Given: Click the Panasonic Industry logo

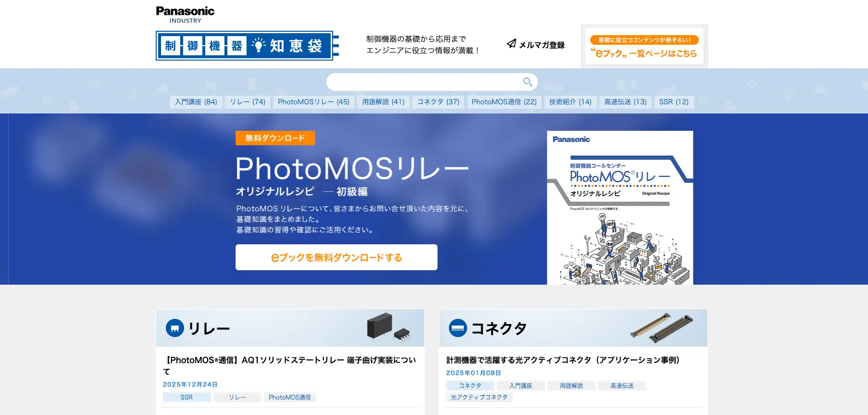Looking at the screenshot, I should [x=185, y=14].
